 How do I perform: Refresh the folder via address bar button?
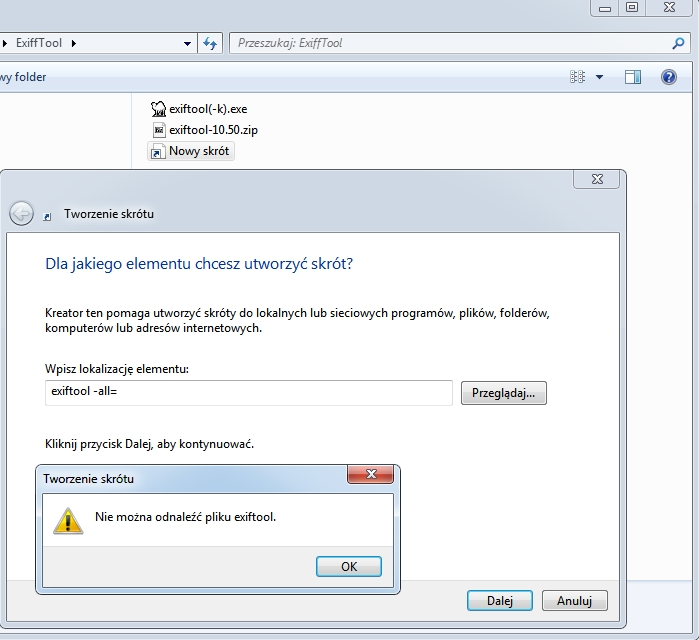click(210, 43)
